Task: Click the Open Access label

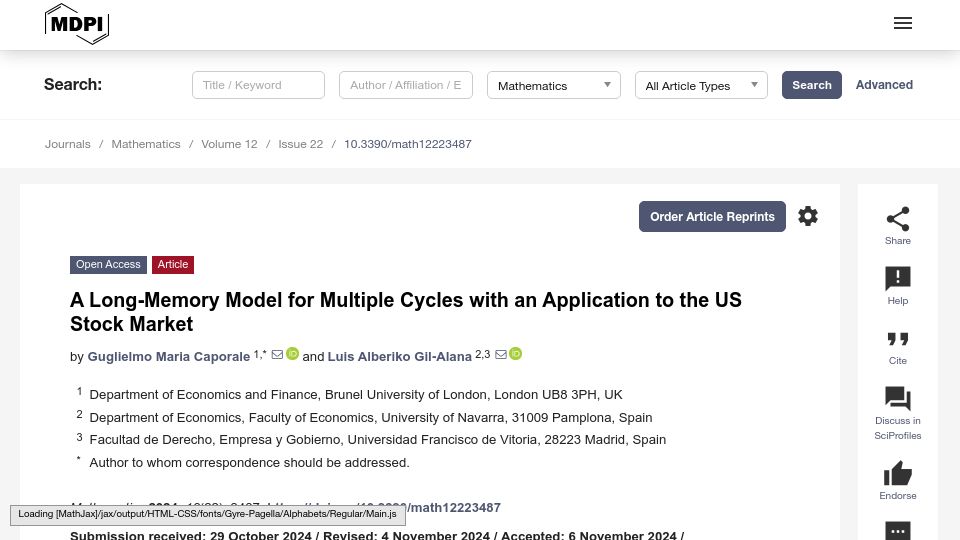Action: coord(108,264)
